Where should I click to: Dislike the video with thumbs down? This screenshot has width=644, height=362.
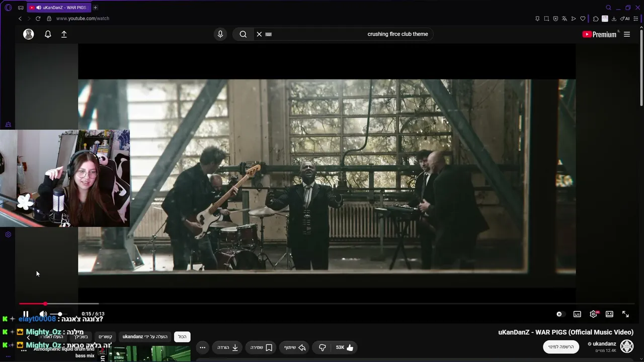click(x=323, y=347)
